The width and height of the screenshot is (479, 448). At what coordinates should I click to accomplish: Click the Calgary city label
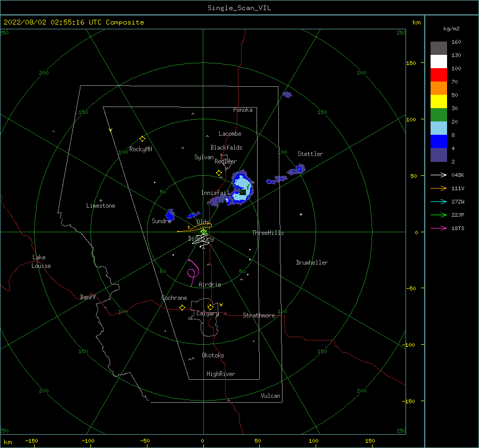click(x=208, y=313)
